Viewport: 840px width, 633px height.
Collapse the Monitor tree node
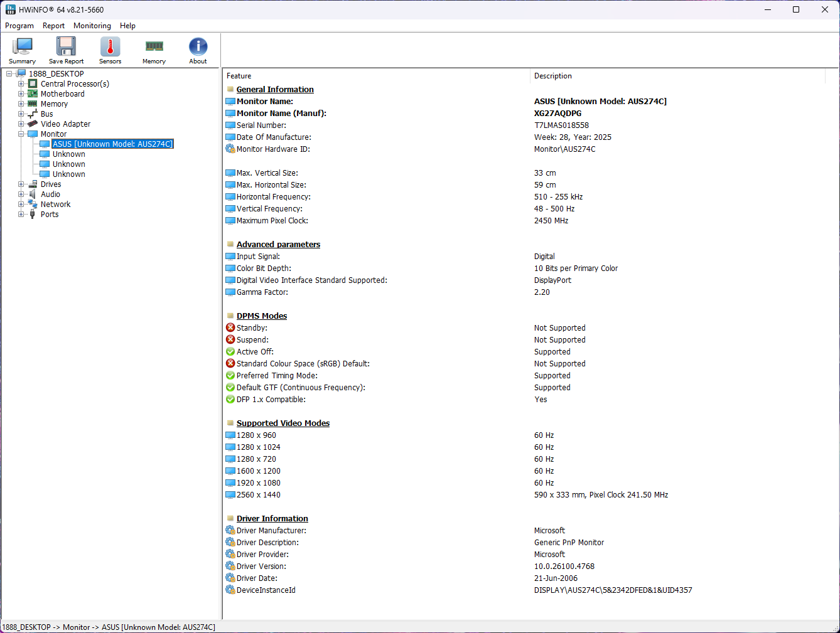[x=21, y=134]
